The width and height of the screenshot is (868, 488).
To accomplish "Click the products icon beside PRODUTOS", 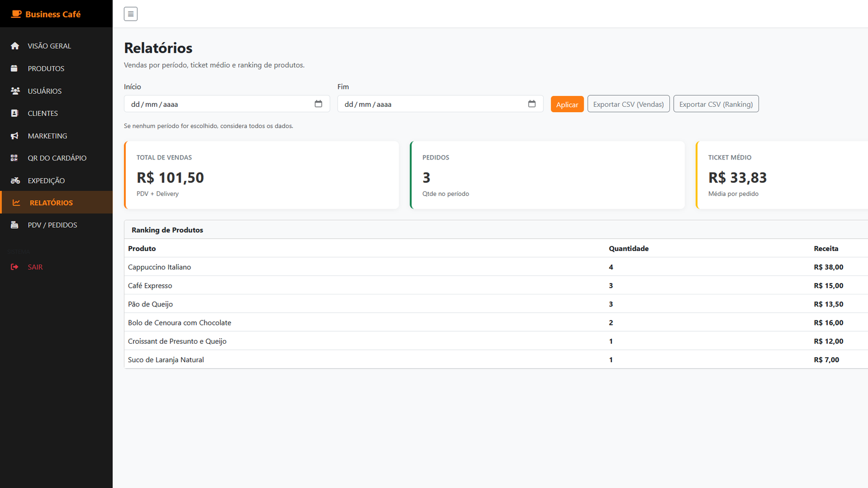I will pyautogui.click(x=15, y=68).
